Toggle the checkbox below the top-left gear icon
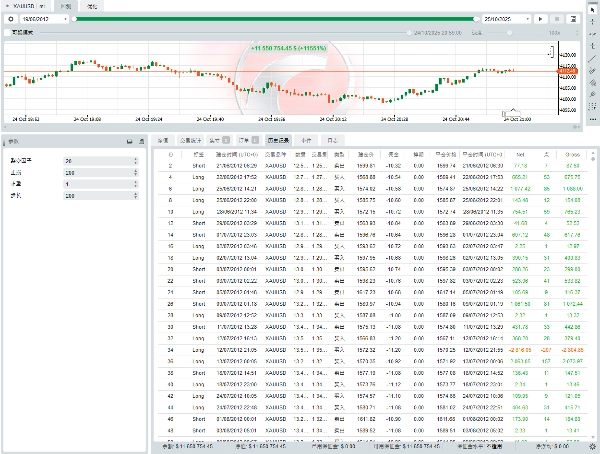Screen dimensions: 600x454 coord(6,32)
